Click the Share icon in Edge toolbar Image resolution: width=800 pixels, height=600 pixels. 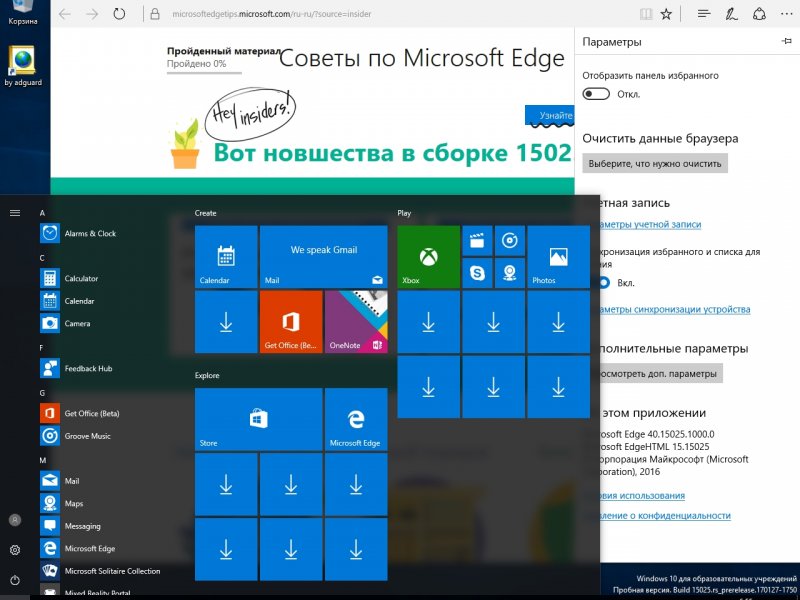759,14
